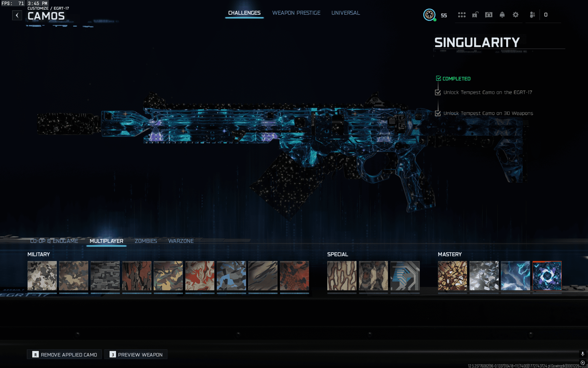Click Remove Applied Camo button
The height and width of the screenshot is (368, 588).
(64, 355)
